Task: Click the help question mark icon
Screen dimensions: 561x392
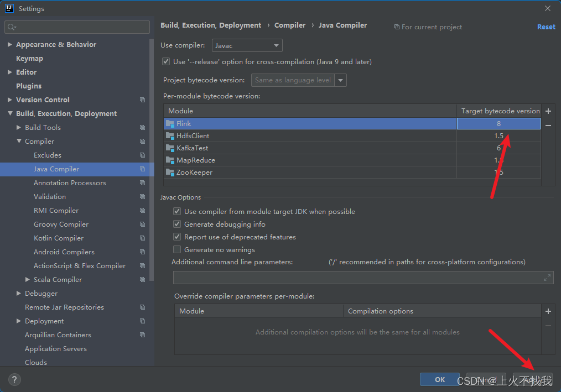Action: [14, 379]
